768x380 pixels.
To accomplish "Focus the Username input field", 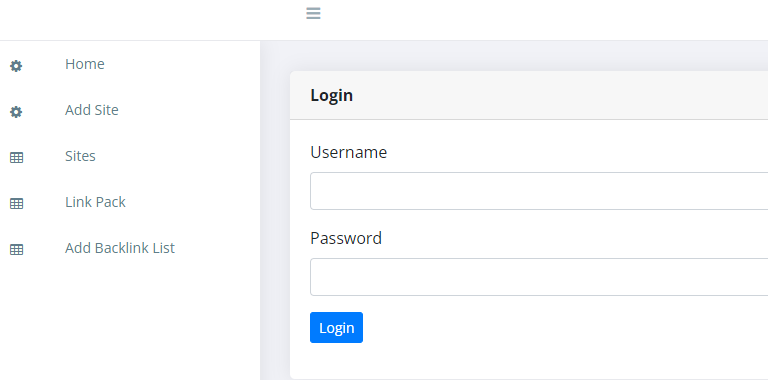I will click(x=539, y=191).
